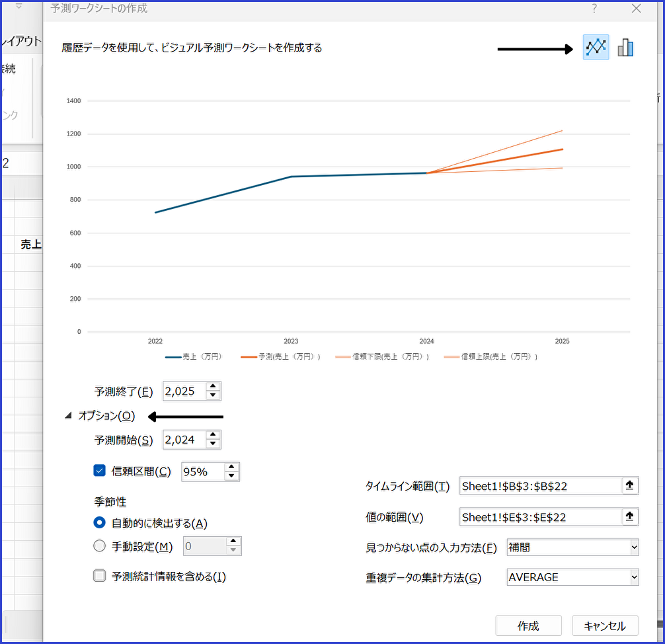Click the help question mark icon

click(x=594, y=9)
